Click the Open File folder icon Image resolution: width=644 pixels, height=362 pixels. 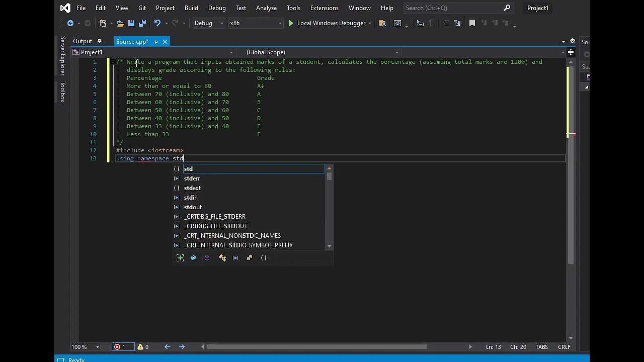[x=120, y=23]
